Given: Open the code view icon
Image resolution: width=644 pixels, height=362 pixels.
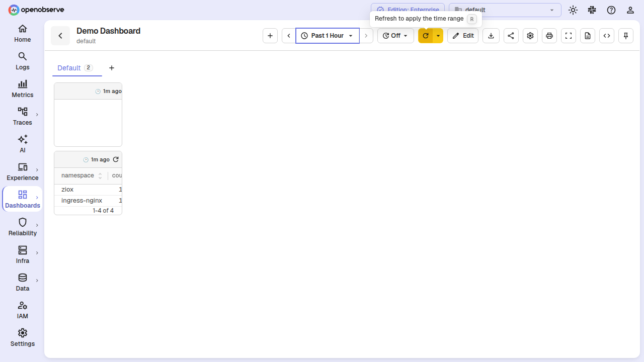Looking at the screenshot, I should coord(607,36).
